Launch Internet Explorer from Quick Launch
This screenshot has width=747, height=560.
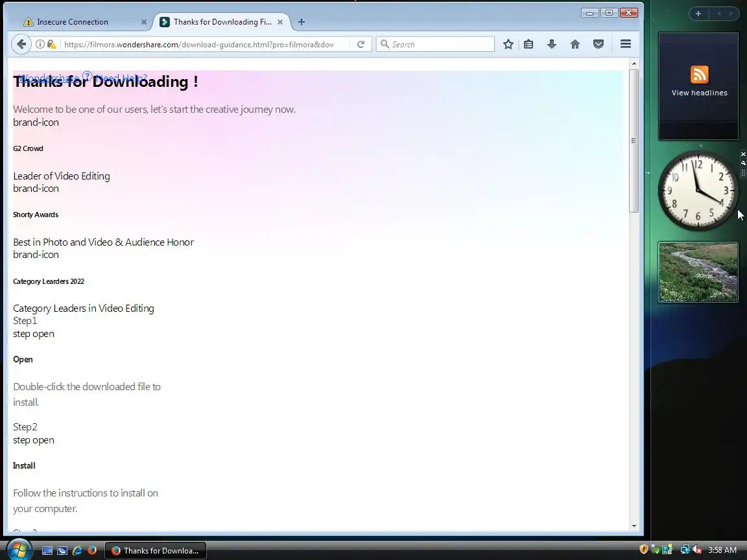click(77, 550)
